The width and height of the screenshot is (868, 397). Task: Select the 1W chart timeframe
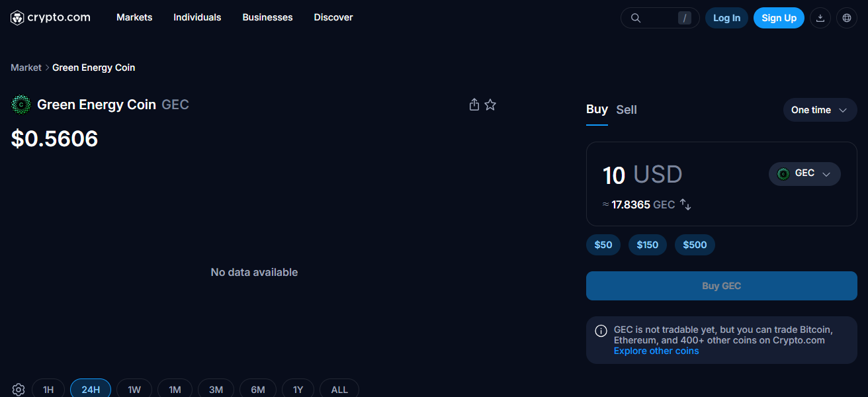[134, 390]
